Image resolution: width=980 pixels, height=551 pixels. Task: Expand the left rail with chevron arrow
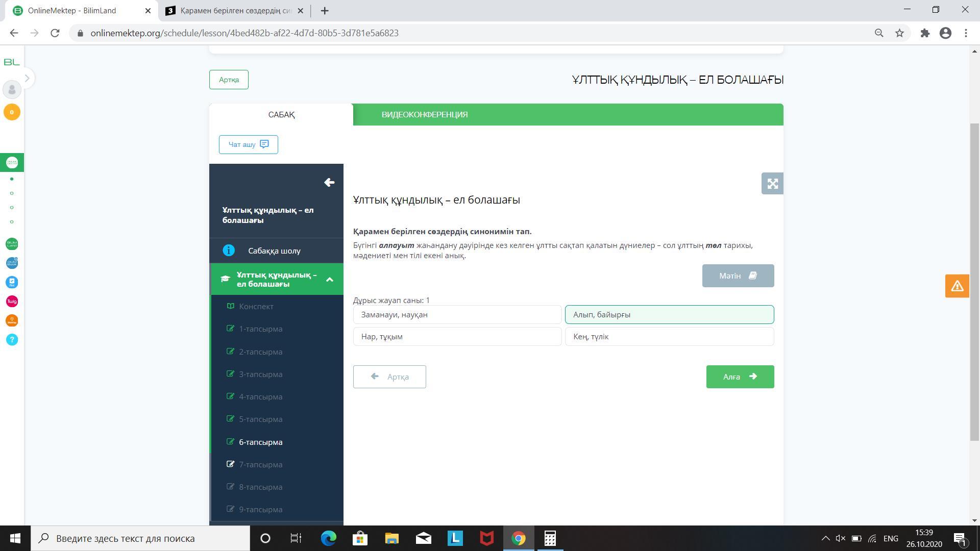[x=27, y=78]
